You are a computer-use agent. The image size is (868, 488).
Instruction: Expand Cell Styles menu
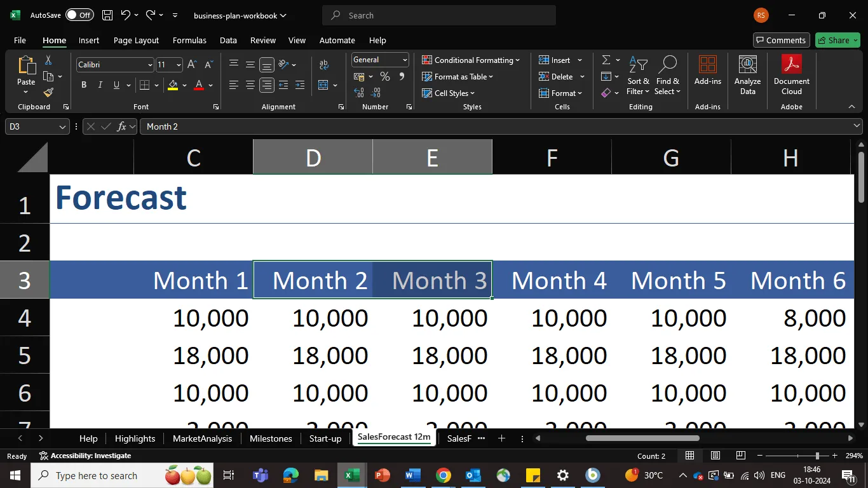(449, 93)
